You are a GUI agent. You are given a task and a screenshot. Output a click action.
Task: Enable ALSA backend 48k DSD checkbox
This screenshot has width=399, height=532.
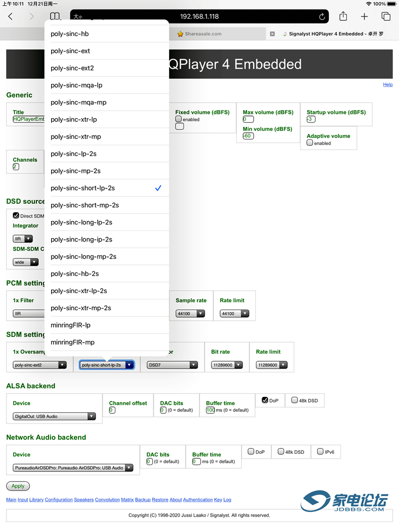pos(295,400)
